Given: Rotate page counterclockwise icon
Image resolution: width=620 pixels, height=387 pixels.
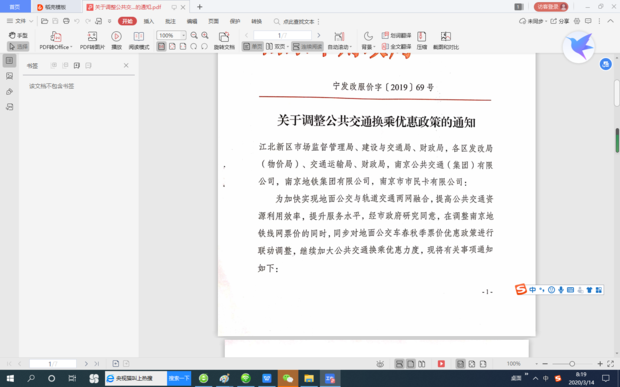Looking at the screenshot, I should pos(193,47).
